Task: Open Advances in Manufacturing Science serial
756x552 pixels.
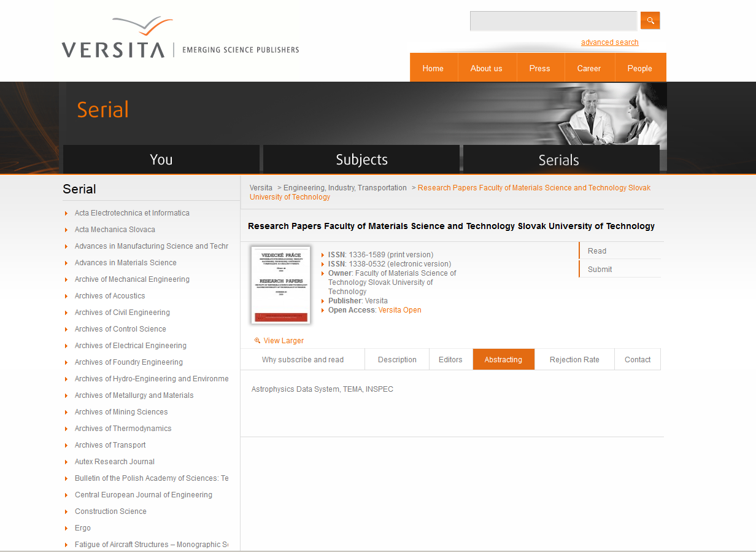Action: pos(152,246)
